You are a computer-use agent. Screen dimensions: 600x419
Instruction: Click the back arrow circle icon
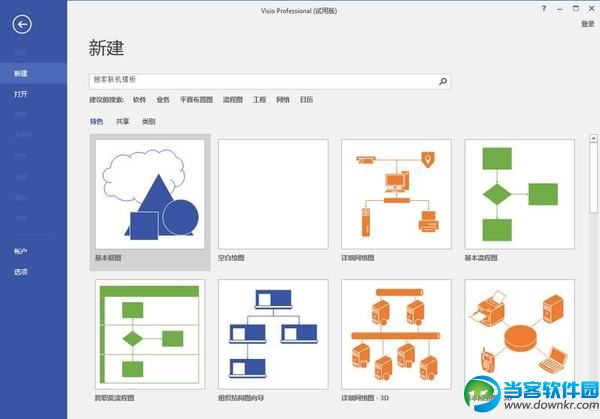22,24
